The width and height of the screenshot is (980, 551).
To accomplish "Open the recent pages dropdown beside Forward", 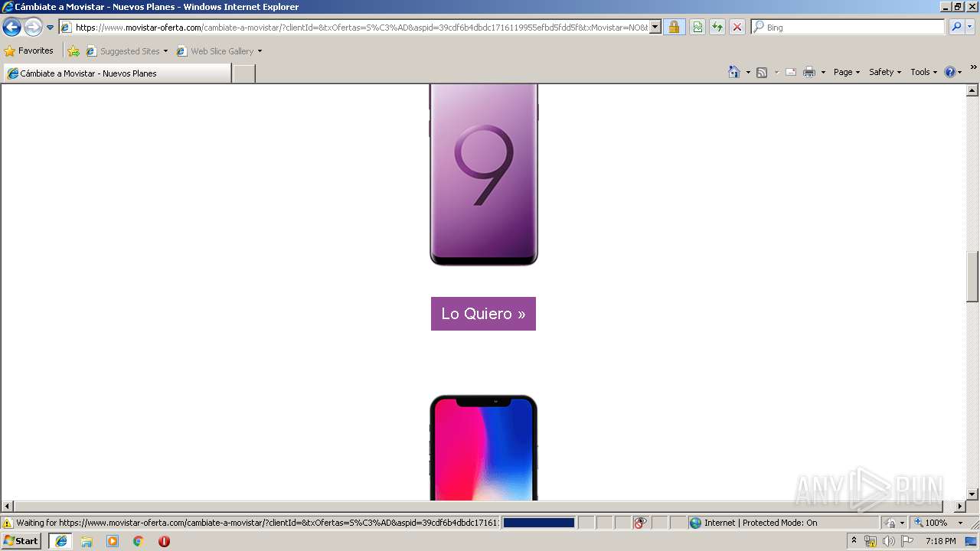I will tap(50, 28).
